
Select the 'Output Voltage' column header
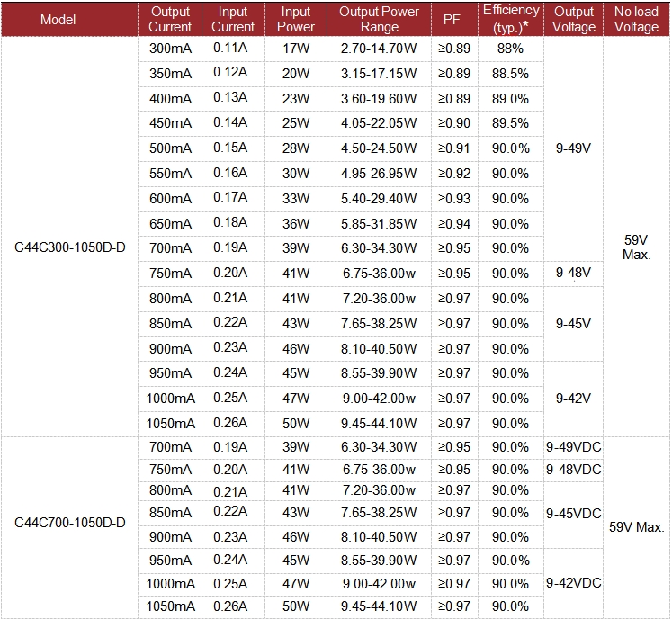574,19
